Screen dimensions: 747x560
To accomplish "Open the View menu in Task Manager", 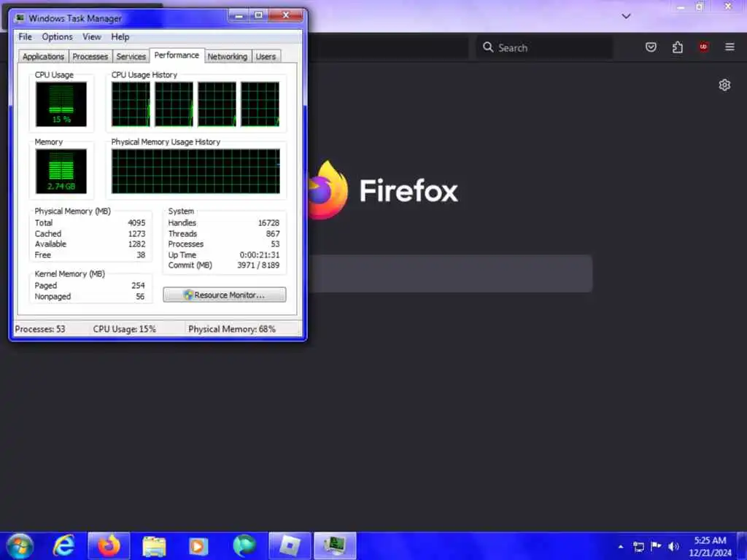I will click(x=91, y=36).
